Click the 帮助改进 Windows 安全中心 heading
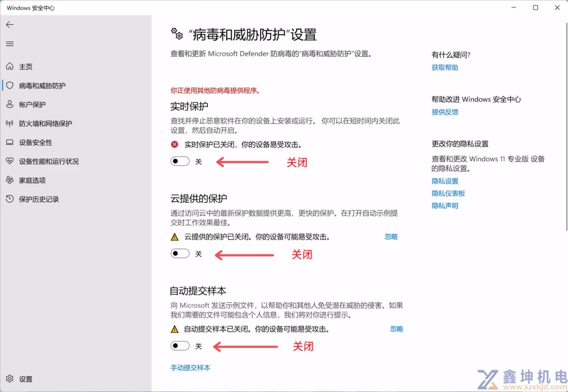This screenshot has width=568, height=392. click(476, 99)
